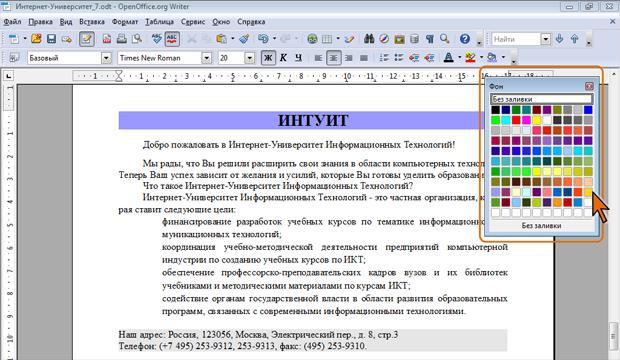Toggle centered alignment

pyautogui.click(x=334, y=58)
